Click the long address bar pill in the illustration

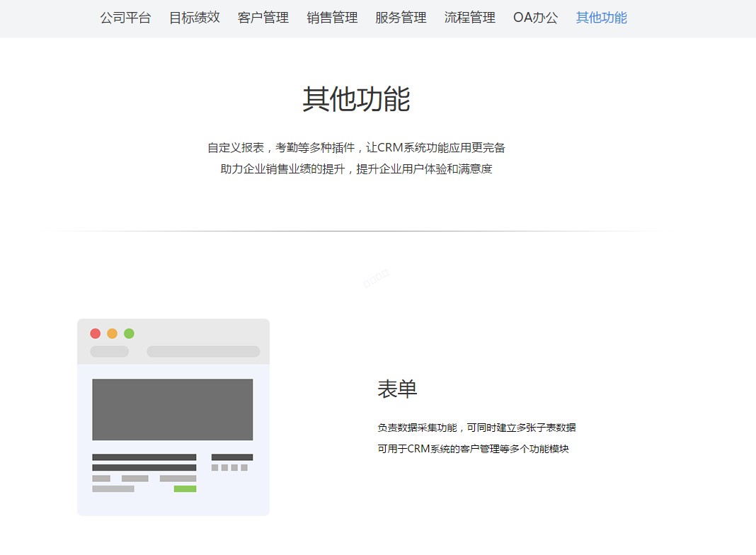point(203,352)
